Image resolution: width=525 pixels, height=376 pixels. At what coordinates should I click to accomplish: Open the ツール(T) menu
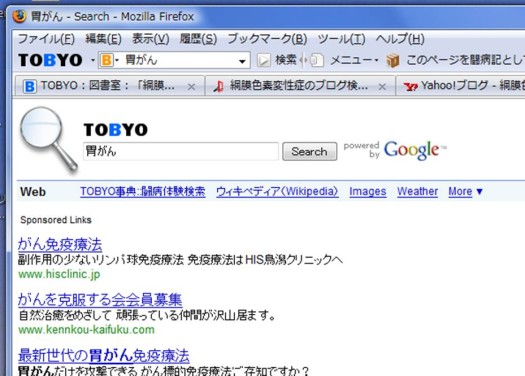pos(341,39)
